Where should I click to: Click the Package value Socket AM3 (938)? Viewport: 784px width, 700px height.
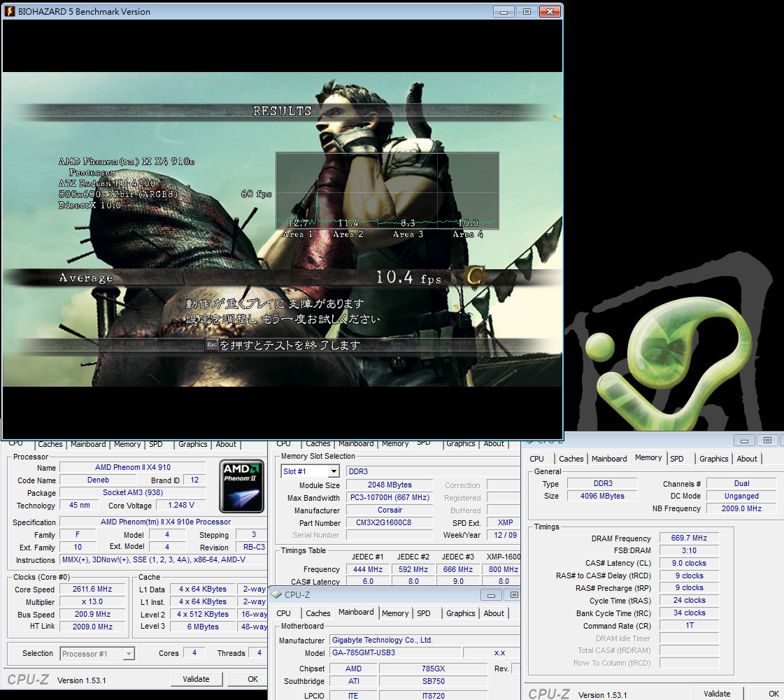(x=132, y=492)
